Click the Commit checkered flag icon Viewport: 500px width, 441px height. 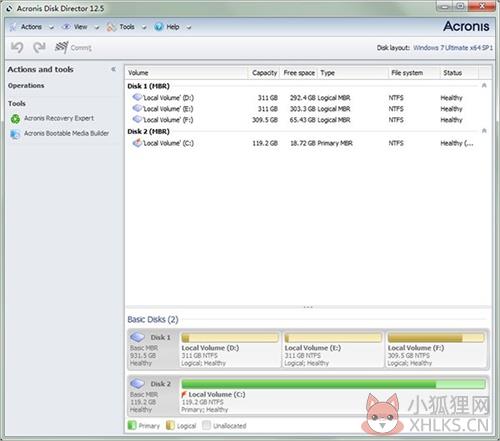pyautogui.click(x=61, y=48)
